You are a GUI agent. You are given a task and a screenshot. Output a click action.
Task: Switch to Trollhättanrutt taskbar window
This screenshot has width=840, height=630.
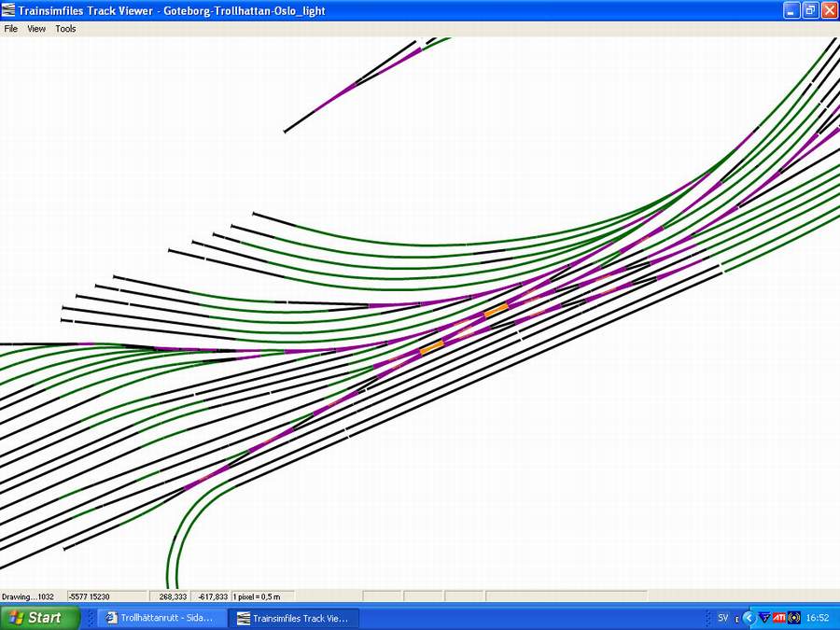[x=161, y=618]
